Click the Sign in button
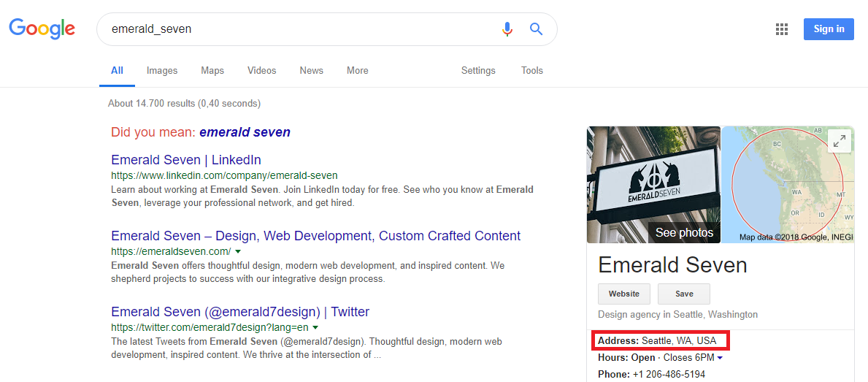 (829, 29)
